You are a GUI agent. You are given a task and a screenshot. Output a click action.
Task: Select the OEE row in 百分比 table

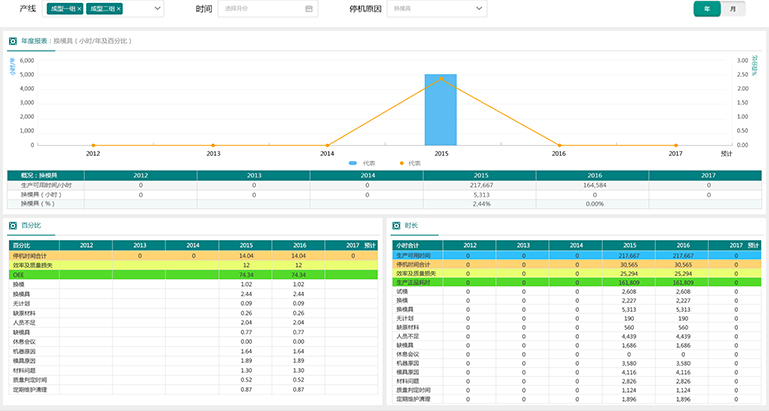(x=30, y=274)
